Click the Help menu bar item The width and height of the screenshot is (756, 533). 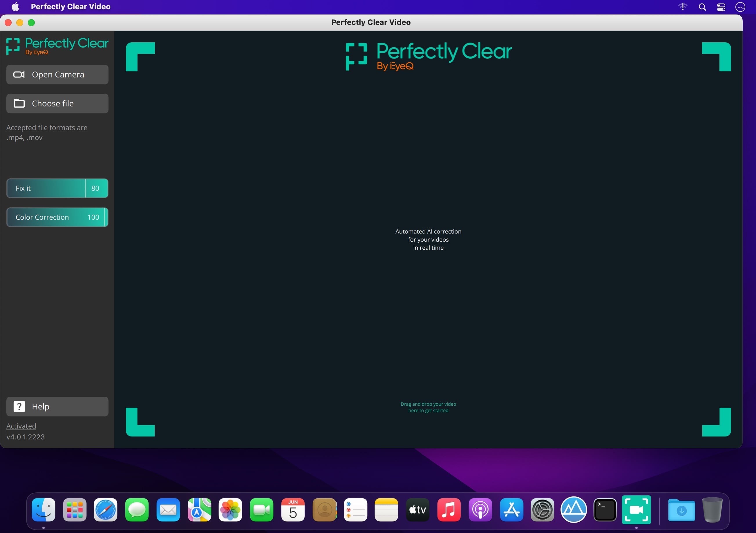coord(57,407)
